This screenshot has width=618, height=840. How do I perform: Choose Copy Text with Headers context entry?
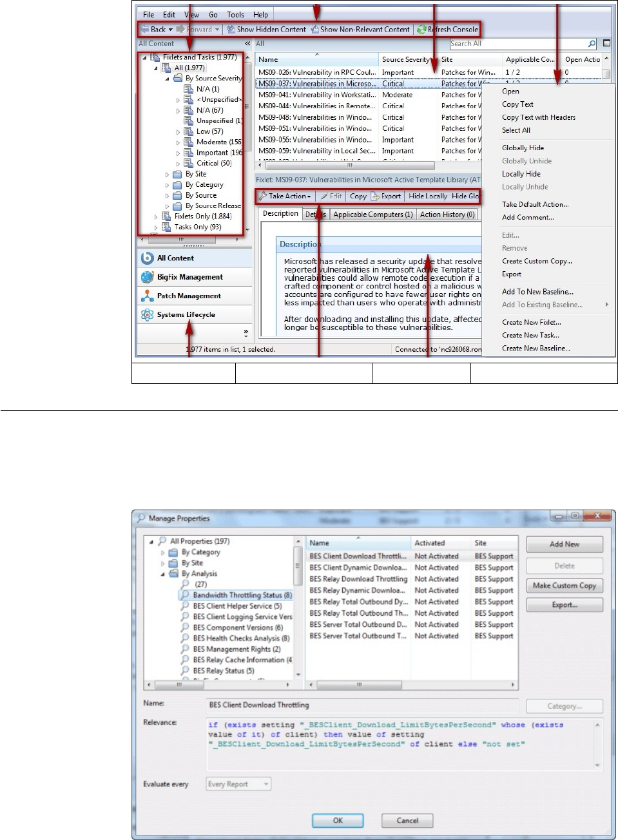539,117
